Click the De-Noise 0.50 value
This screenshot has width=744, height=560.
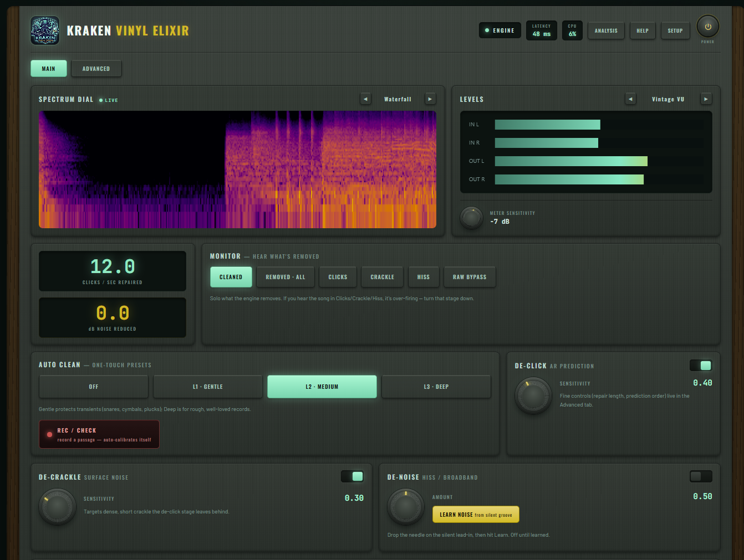(x=702, y=496)
